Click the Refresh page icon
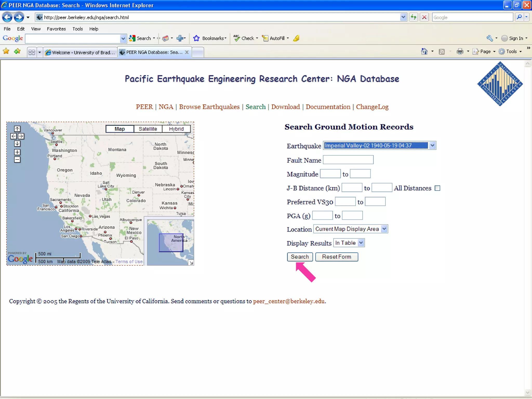532x399 pixels. 413,17
